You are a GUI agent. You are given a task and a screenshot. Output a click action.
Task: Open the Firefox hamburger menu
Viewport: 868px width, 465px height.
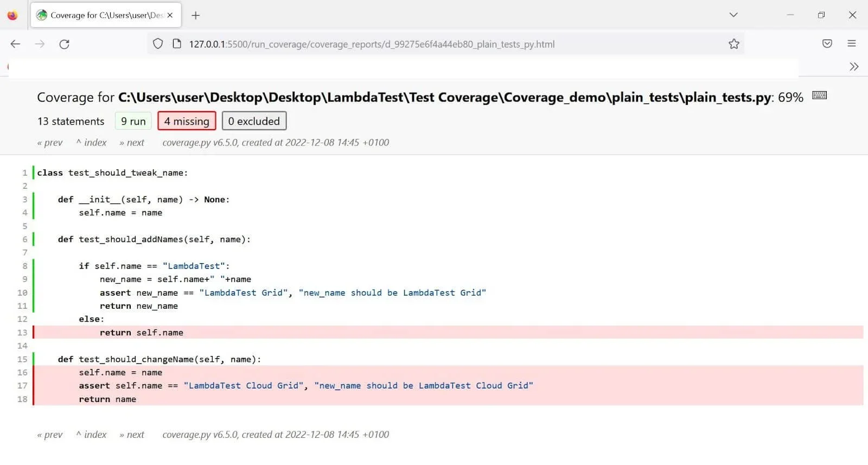click(852, 43)
